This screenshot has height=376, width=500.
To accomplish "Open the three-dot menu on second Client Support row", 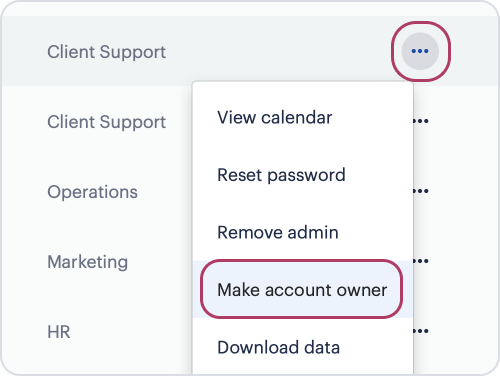I will pyautogui.click(x=421, y=121).
